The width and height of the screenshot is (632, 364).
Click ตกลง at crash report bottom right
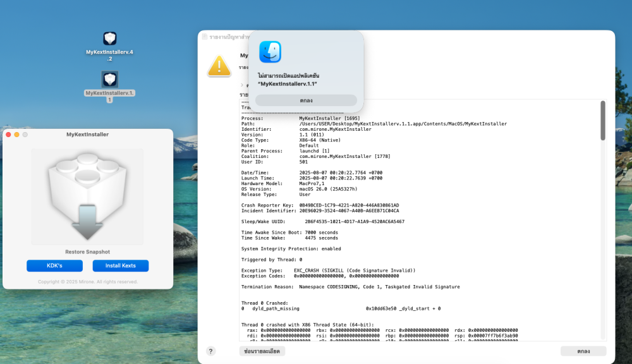tap(583, 351)
